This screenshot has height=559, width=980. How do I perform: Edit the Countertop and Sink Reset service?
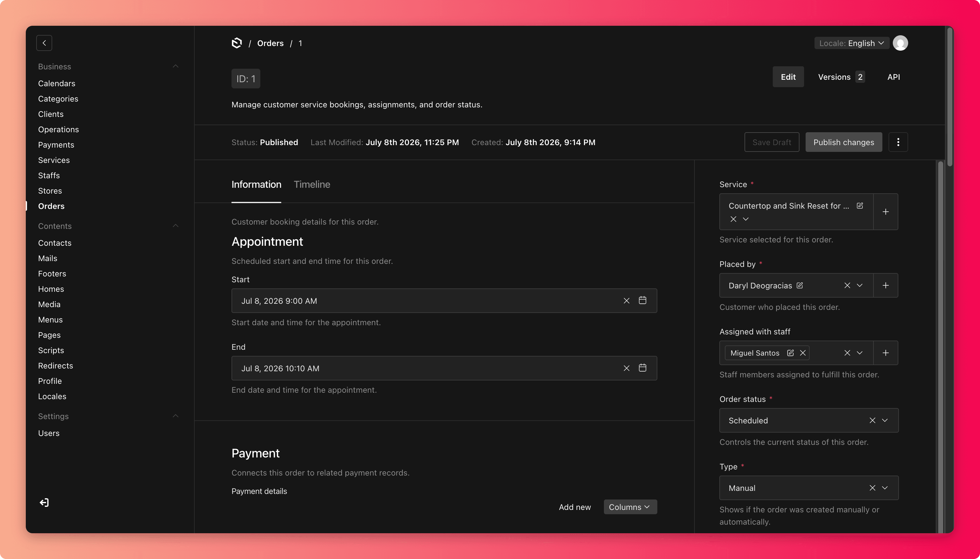[x=860, y=206]
